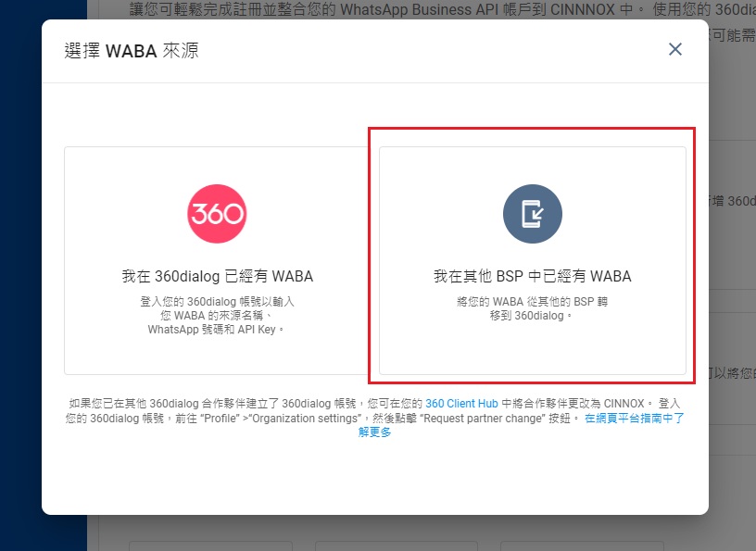Click text 移到 360dialog。
The image size is (756, 551).
pyautogui.click(x=531, y=316)
